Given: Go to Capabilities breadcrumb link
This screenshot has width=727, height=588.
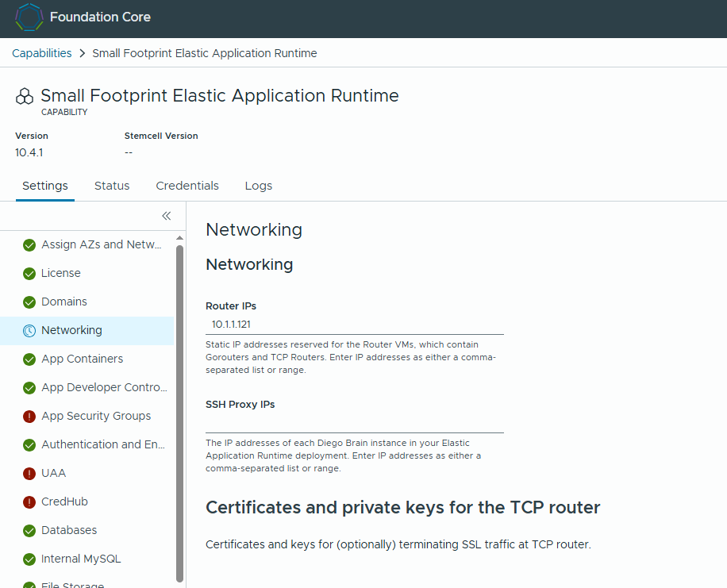Looking at the screenshot, I should point(42,53).
